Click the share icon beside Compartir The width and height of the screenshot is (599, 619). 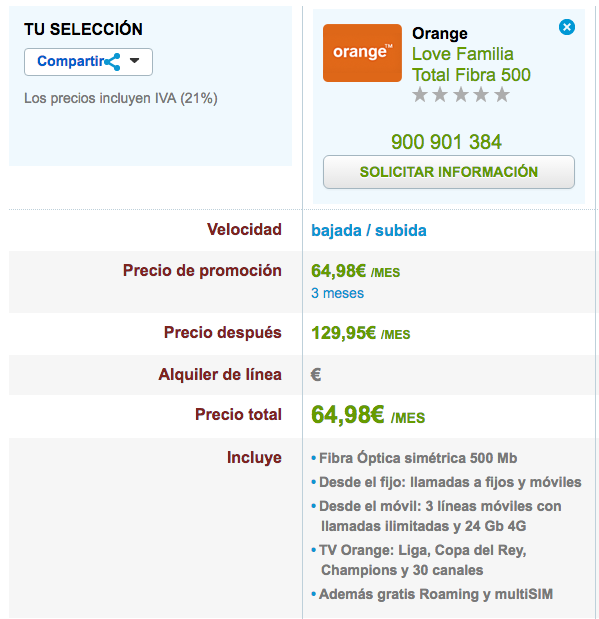(113, 62)
